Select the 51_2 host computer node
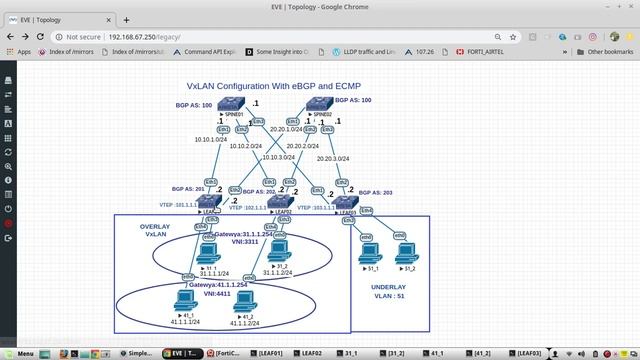The height and width of the screenshot is (360, 640). pos(407,253)
